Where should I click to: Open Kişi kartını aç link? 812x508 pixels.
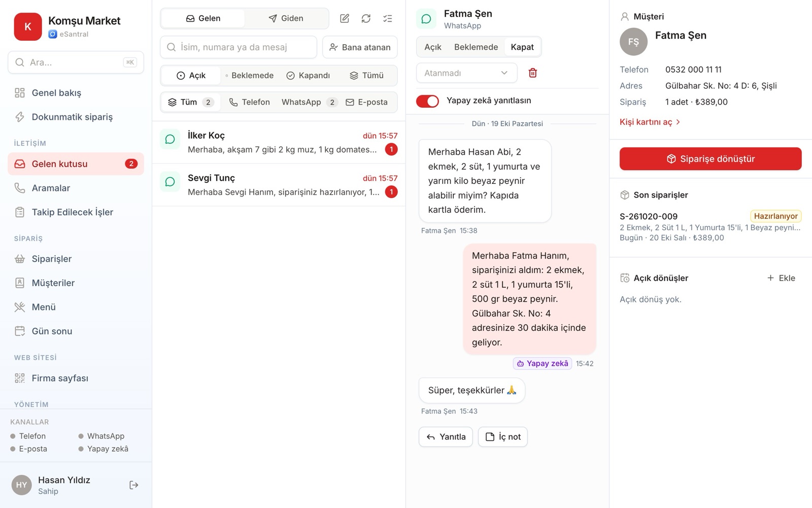[x=650, y=122]
